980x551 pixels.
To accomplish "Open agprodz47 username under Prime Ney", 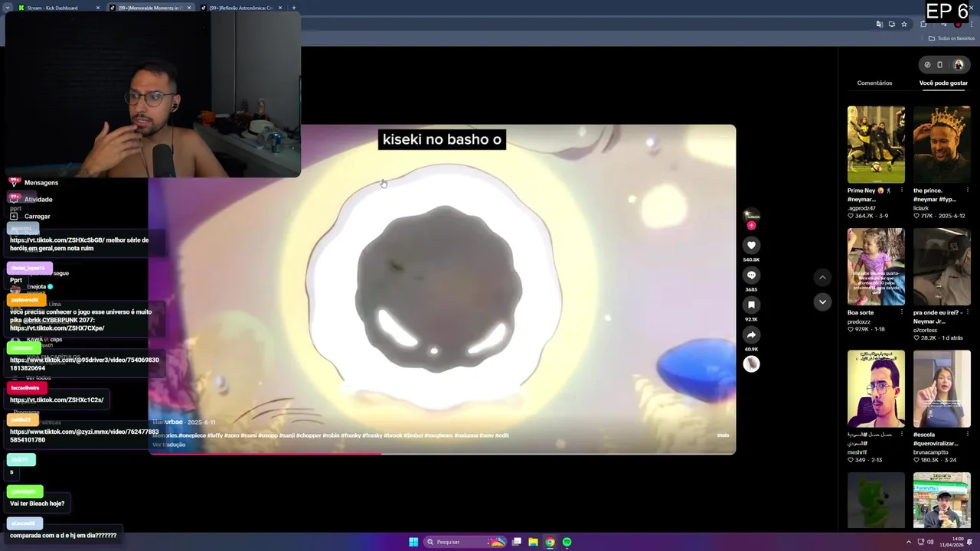I will coord(861,208).
